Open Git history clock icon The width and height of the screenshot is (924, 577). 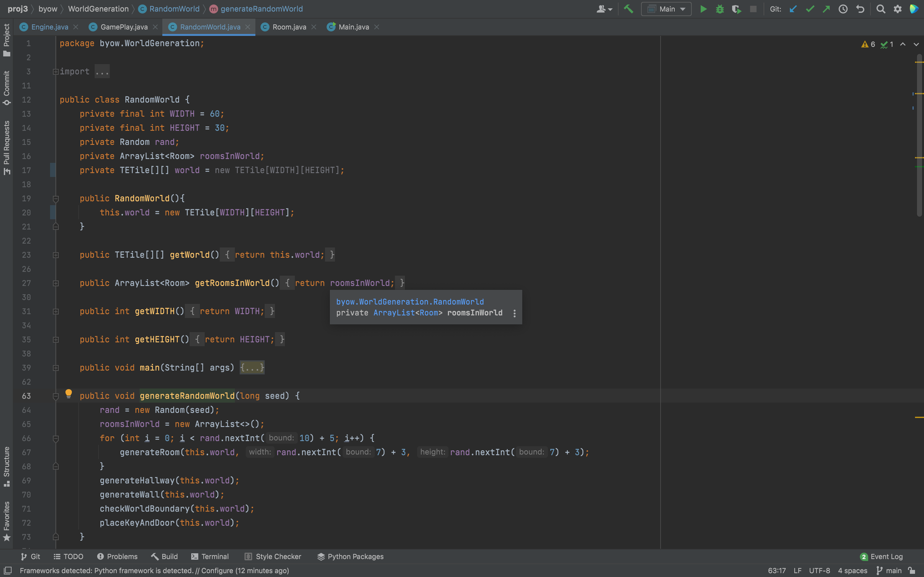pos(843,9)
